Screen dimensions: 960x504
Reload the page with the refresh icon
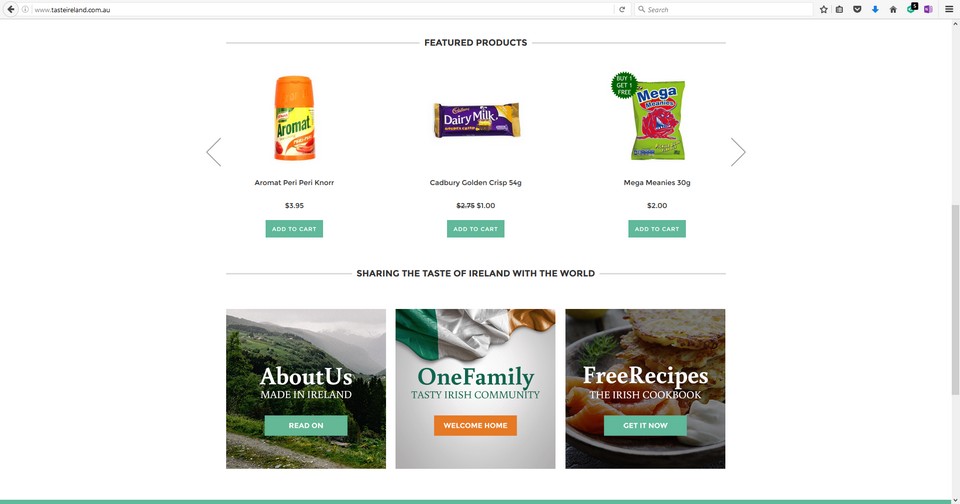click(x=622, y=9)
